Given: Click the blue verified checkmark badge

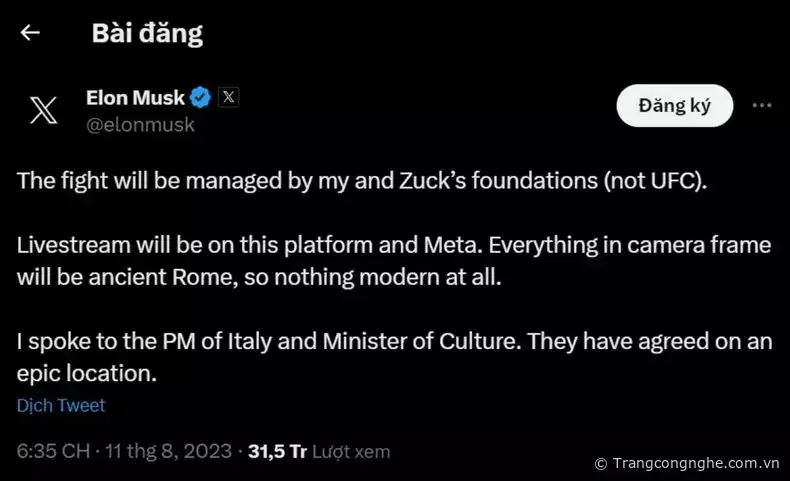Looking at the screenshot, I should 200,97.
